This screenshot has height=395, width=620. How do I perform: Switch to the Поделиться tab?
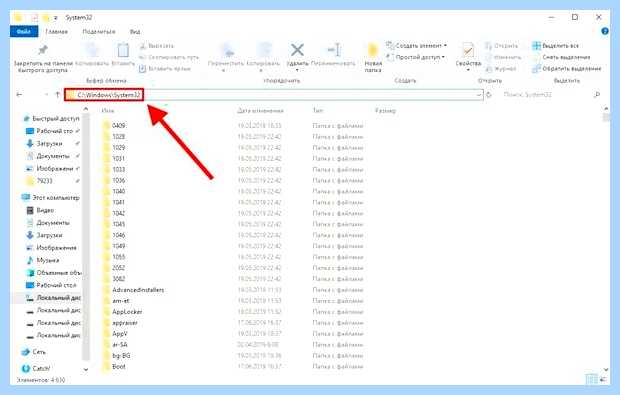tap(99, 31)
